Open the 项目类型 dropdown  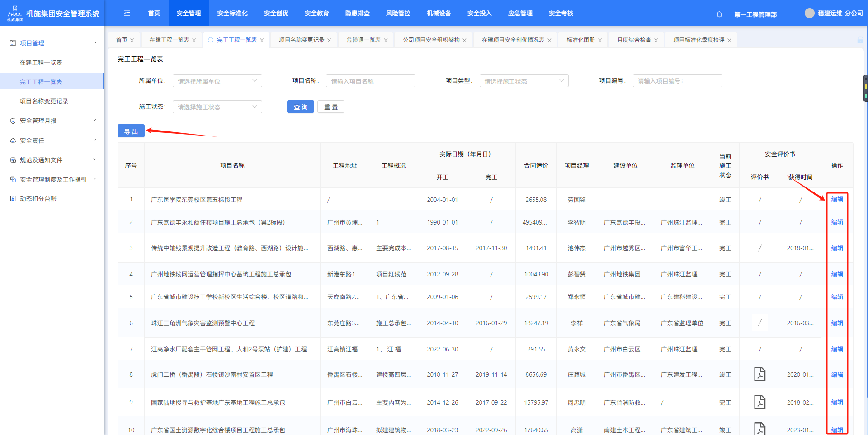point(524,81)
